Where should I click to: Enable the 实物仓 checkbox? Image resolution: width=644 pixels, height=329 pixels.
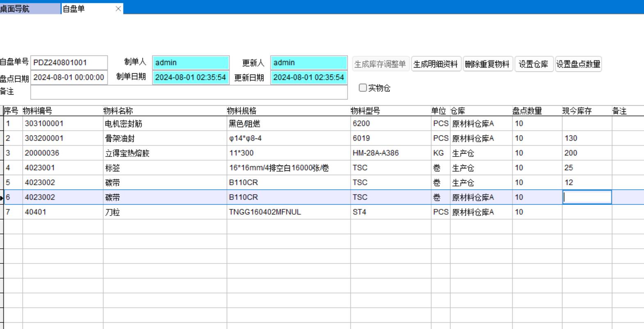(363, 88)
